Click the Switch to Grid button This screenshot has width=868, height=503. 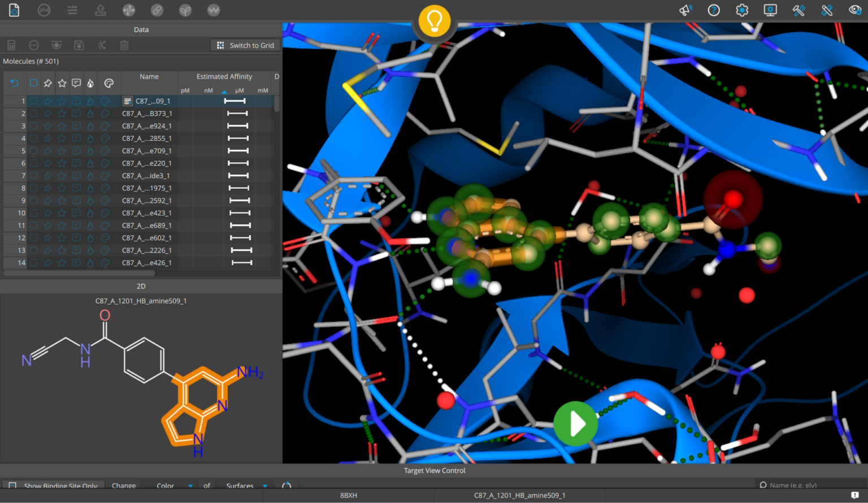(x=245, y=45)
